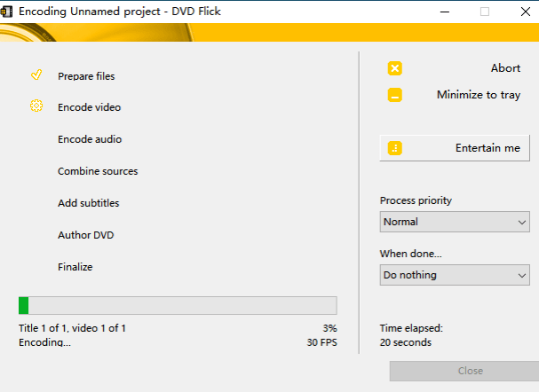Select the Combine sources step
This screenshot has height=392, width=539.
(x=98, y=171)
